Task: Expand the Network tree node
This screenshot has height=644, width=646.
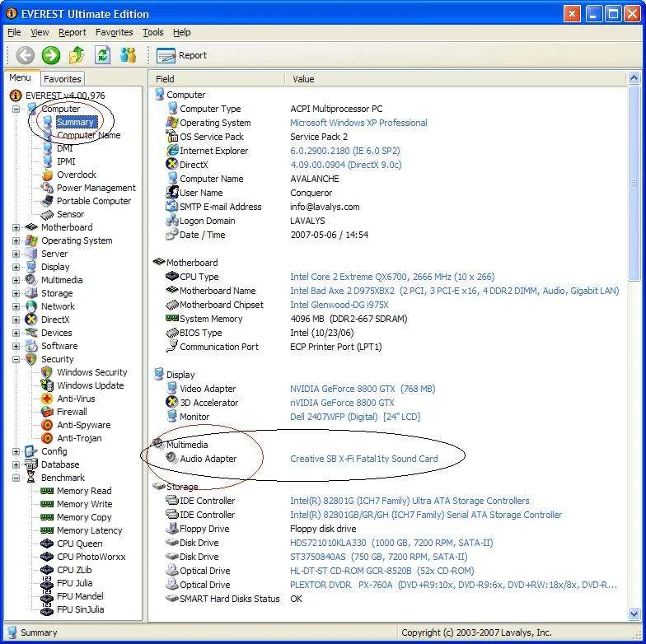Action: point(16,306)
